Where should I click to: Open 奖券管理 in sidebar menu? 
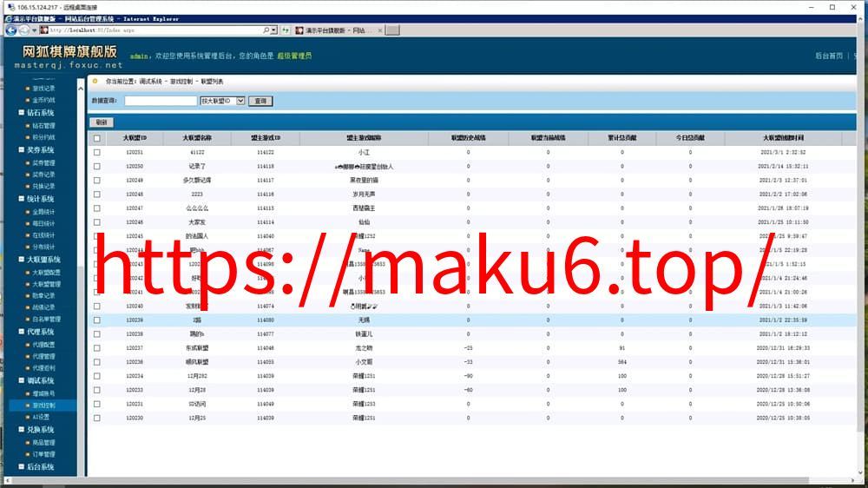click(x=43, y=163)
